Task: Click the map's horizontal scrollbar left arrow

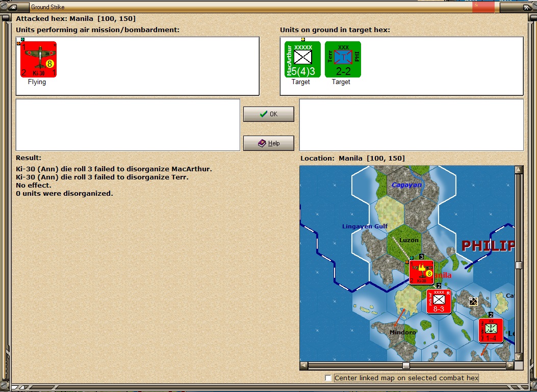Action: [x=303, y=365]
